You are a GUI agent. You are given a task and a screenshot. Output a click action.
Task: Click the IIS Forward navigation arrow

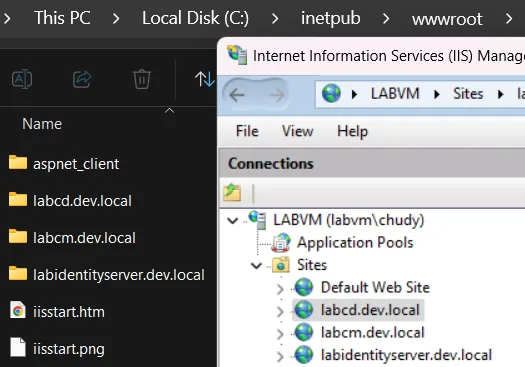click(x=277, y=95)
